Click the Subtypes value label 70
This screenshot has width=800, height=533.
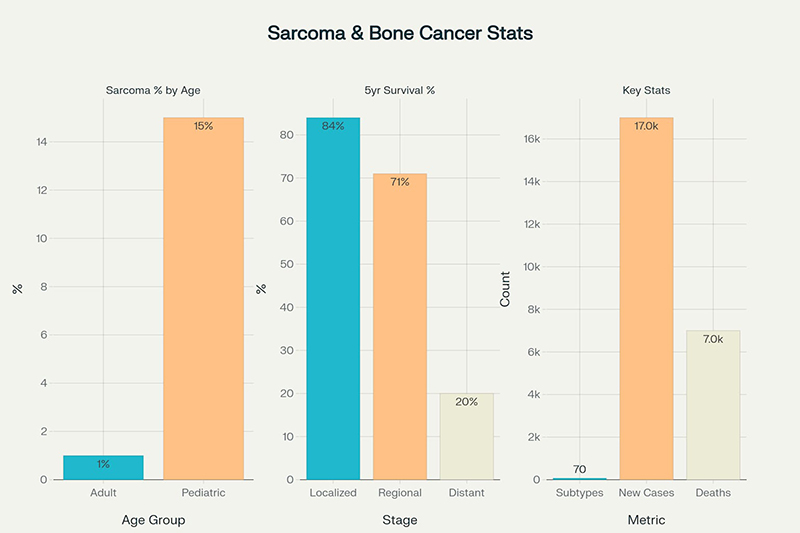(x=580, y=470)
